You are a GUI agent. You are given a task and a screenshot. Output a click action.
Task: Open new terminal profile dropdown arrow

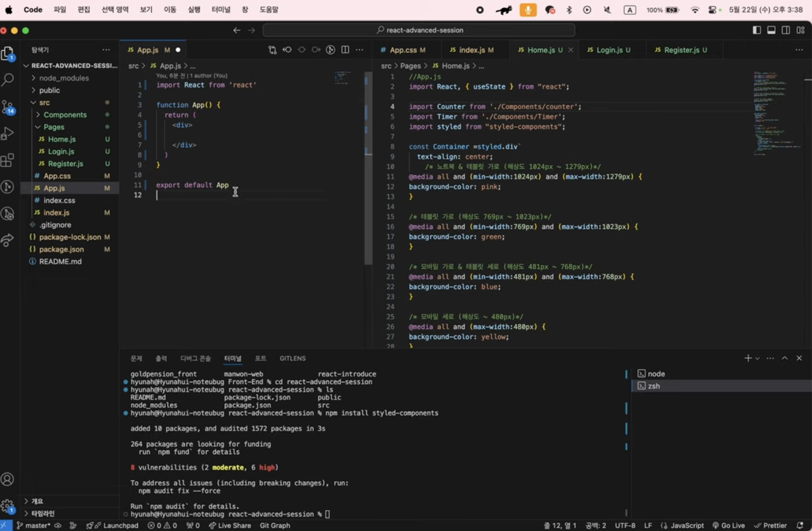click(x=757, y=358)
